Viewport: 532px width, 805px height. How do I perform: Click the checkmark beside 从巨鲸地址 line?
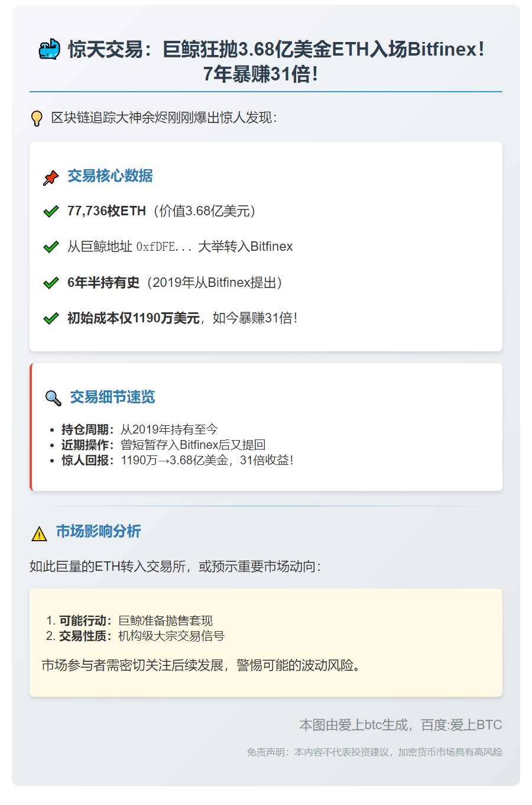(x=51, y=247)
